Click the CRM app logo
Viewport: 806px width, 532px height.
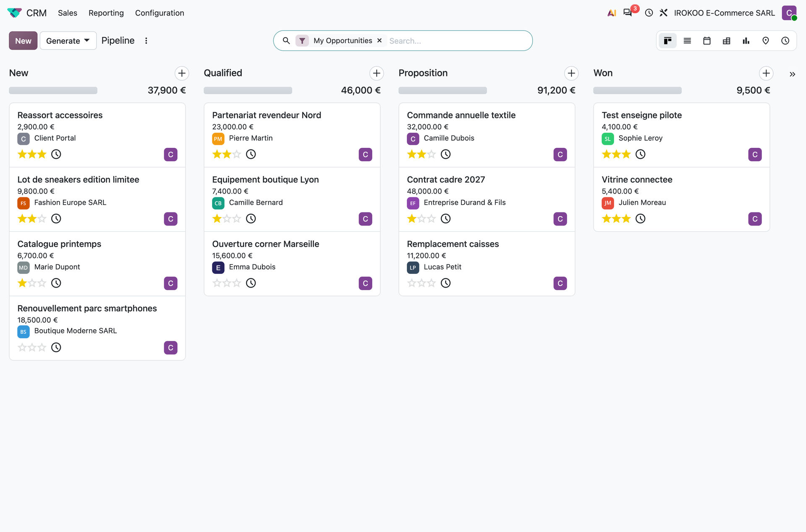15,13
